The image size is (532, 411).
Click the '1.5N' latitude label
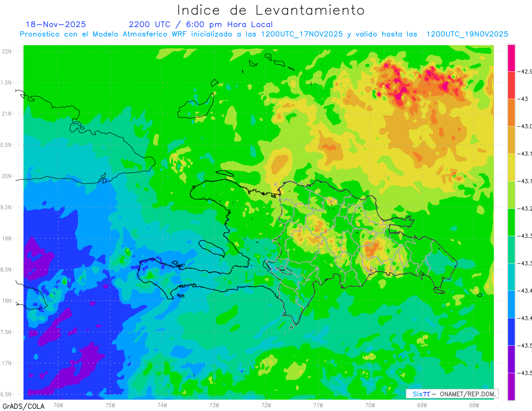7,82
